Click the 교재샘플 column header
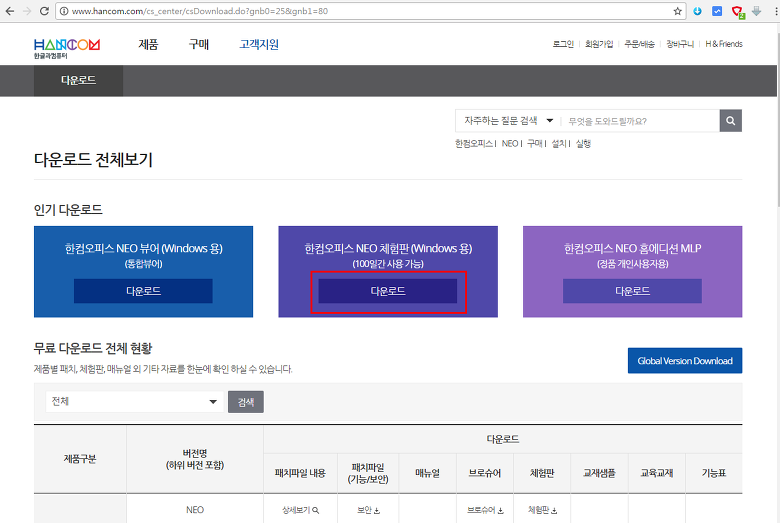Viewport: 780px width, 523px height. click(599, 473)
